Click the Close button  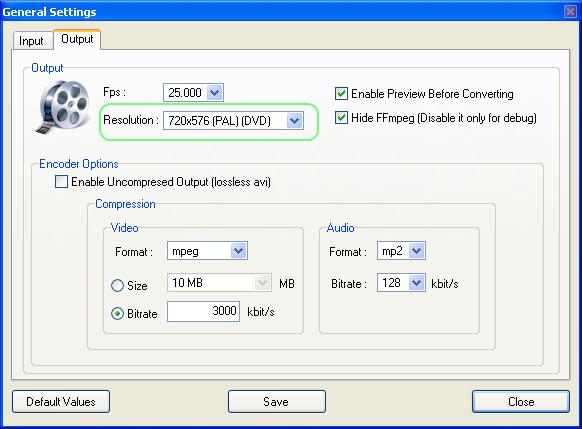pos(521,402)
